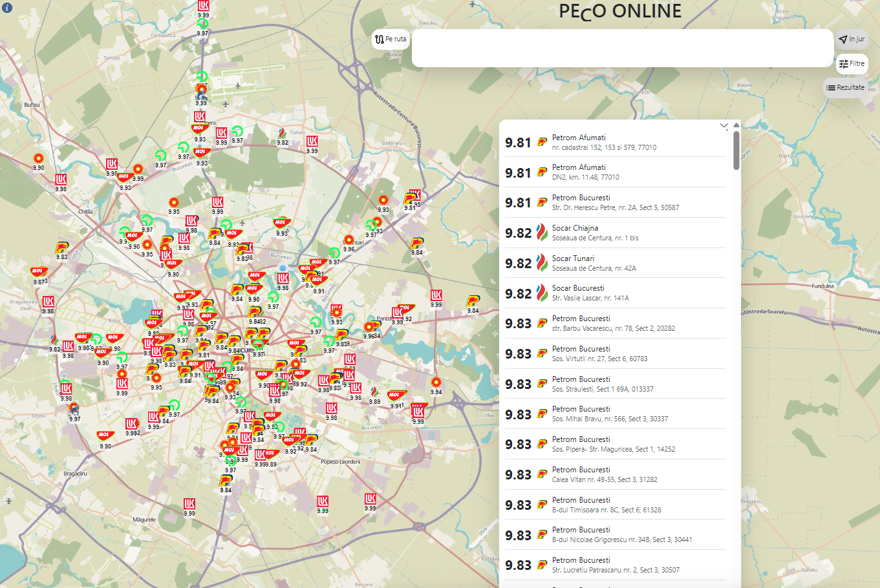
Task: Click the Rompetrol 9.90 map marker near Buftea
Action: click(x=39, y=159)
